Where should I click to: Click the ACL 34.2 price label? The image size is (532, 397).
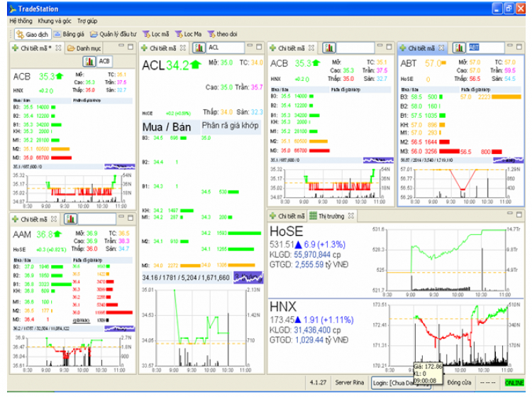177,65
